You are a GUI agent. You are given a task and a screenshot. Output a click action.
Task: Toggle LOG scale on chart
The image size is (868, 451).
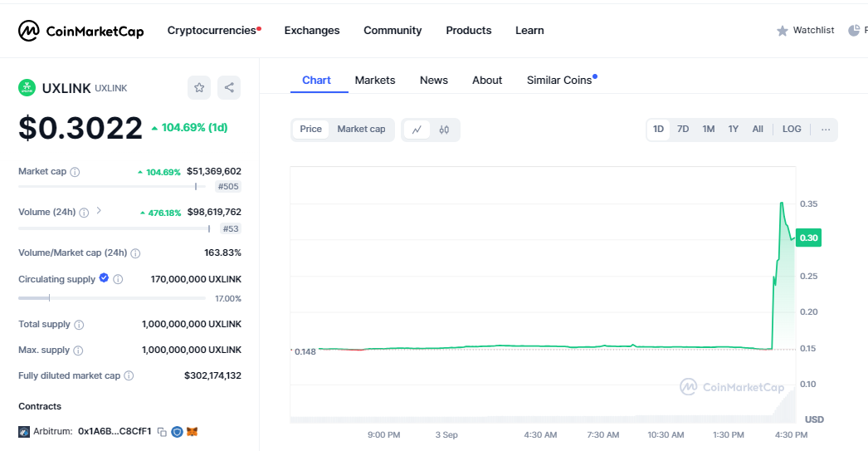[x=792, y=129]
